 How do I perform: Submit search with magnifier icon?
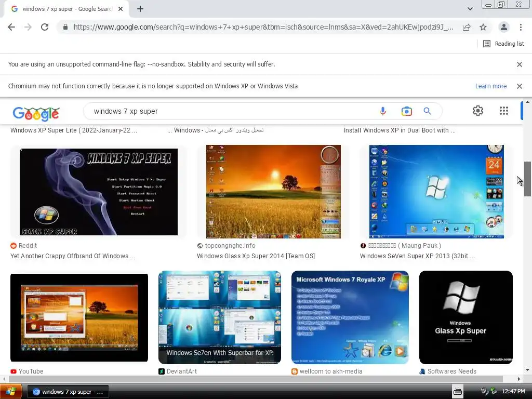click(427, 111)
